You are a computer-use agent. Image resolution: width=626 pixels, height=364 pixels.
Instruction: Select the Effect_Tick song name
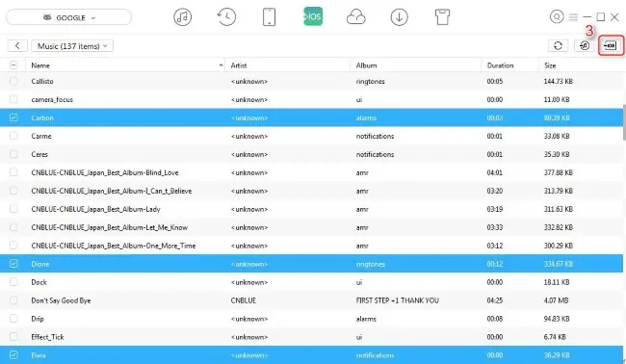tap(47, 337)
